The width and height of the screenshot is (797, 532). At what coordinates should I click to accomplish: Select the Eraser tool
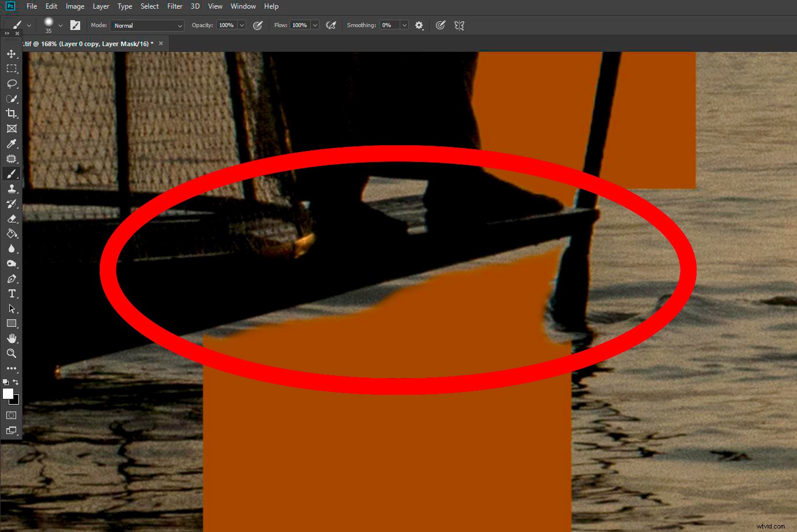click(12, 218)
